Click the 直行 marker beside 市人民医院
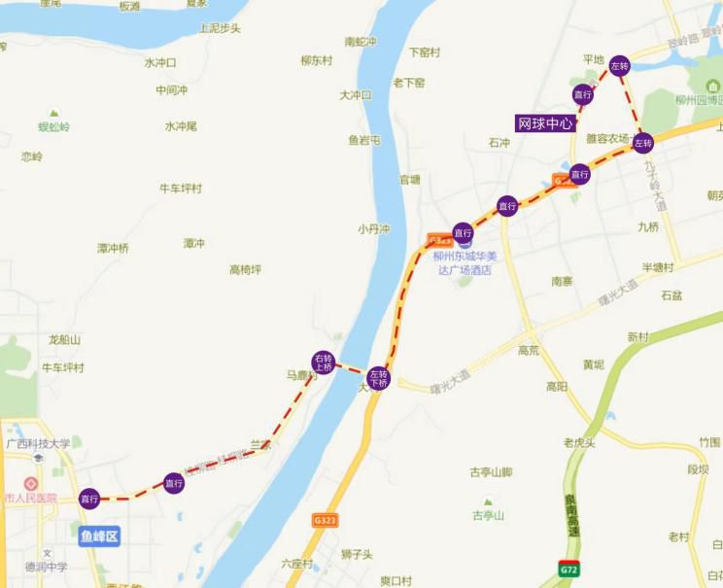The height and width of the screenshot is (588, 723). pos(89,499)
